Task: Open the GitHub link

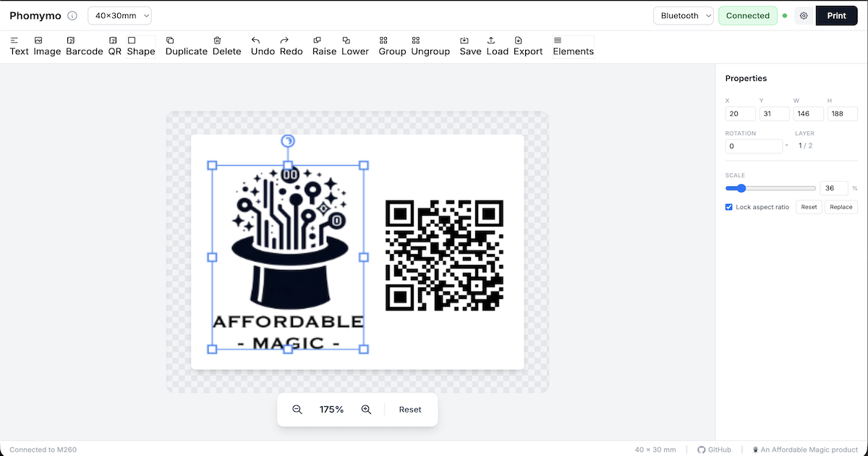Action: 715,449
